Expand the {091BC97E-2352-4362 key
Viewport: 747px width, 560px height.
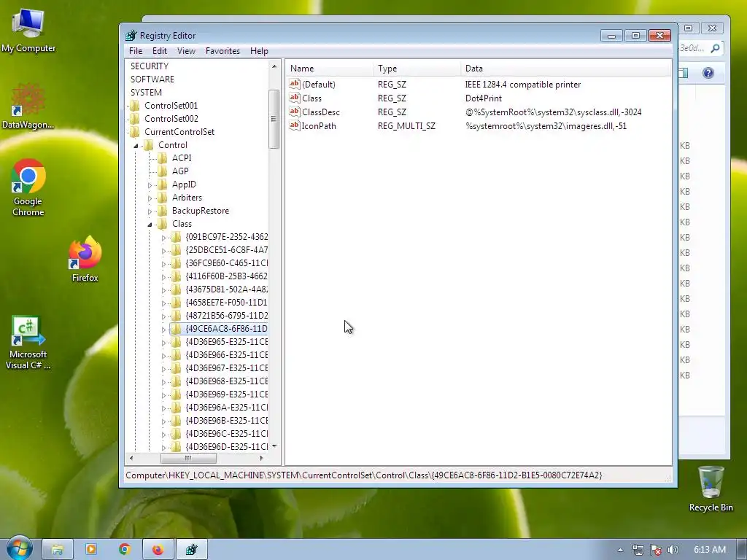click(163, 238)
